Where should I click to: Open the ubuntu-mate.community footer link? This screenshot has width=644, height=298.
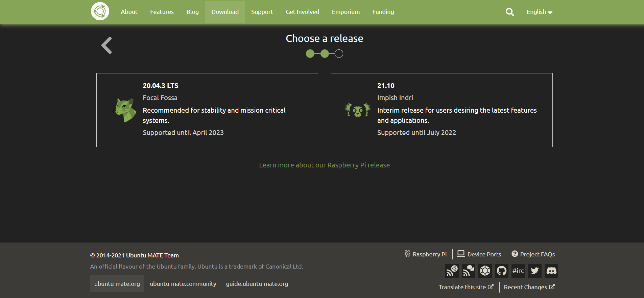point(183,284)
